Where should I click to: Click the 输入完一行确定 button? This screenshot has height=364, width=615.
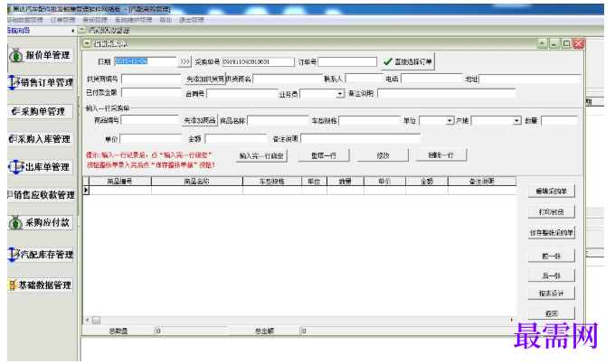pyautogui.click(x=261, y=155)
